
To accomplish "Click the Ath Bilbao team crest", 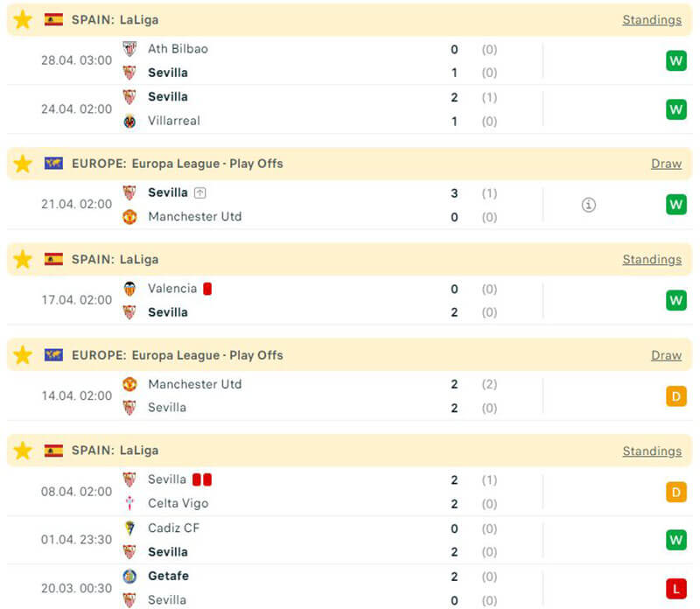I will click(129, 49).
